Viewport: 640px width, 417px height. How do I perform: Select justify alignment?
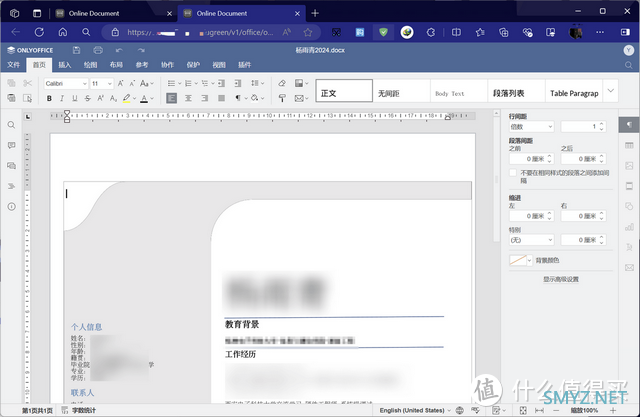tap(222, 98)
